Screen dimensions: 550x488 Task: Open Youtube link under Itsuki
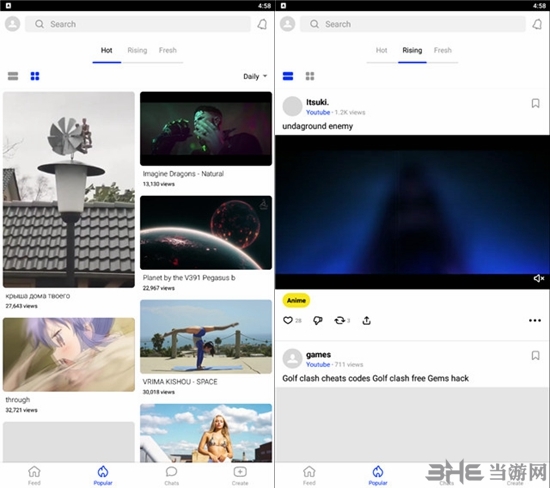(318, 112)
